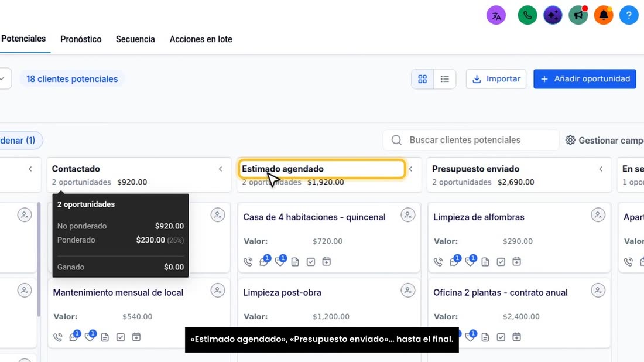The height and width of the screenshot is (362, 644).
Task: Open the Pronóstico tab
Action: click(x=81, y=39)
